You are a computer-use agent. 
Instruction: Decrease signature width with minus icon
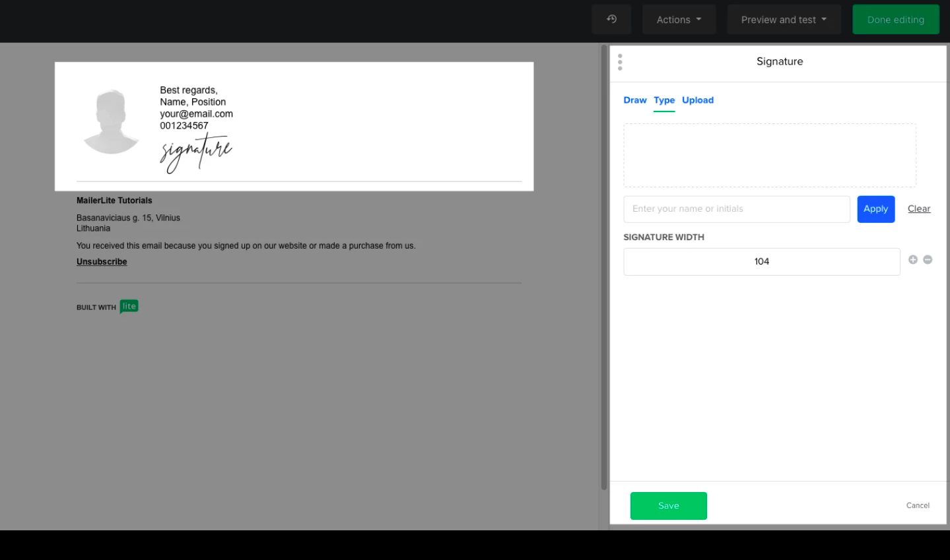(x=928, y=260)
